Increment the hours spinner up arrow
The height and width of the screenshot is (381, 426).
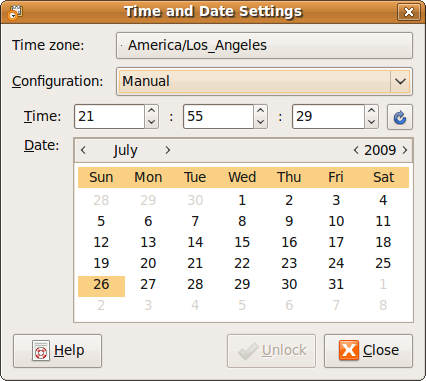point(151,111)
